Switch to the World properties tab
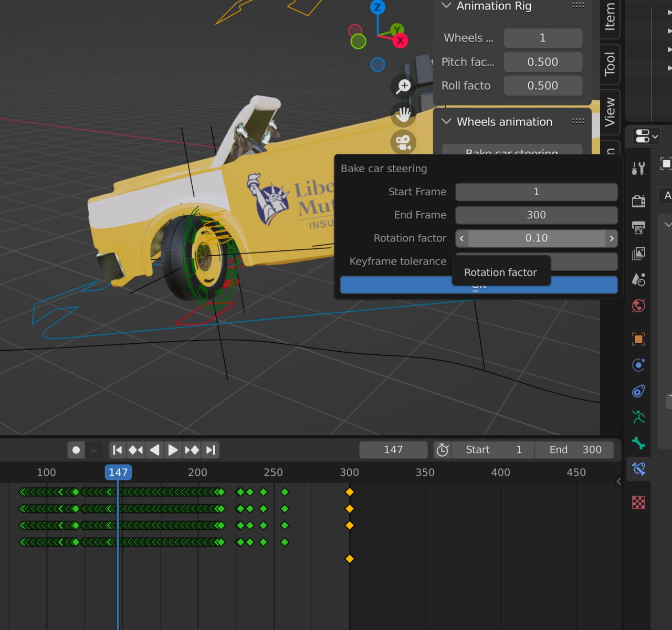The image size is (672, 630). click(x=638, y=306)
